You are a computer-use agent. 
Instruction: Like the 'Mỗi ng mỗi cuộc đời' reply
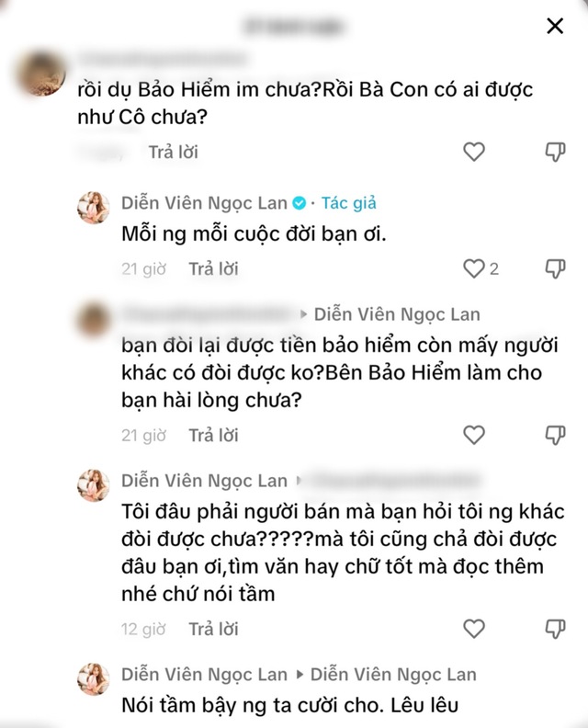click(x=474, y=268)
